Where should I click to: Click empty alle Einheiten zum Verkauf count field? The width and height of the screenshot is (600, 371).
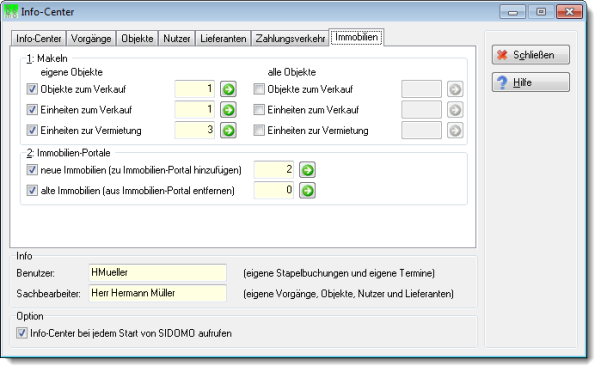pyautogui.click(x=422, y=110)
